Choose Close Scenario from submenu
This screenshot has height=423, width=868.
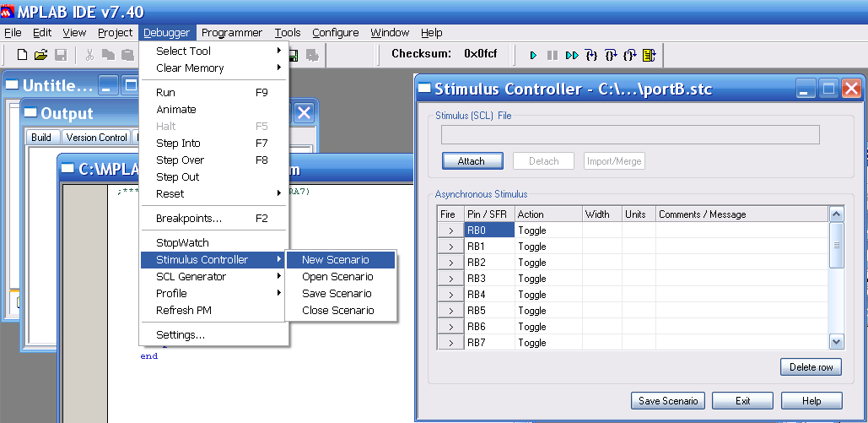[x=341, y=311]
